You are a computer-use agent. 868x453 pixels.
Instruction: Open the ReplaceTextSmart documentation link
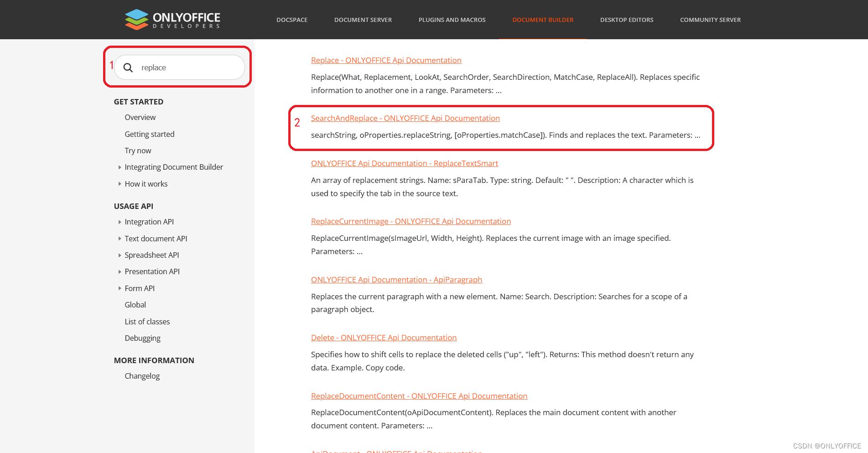(x=405, y=163)
